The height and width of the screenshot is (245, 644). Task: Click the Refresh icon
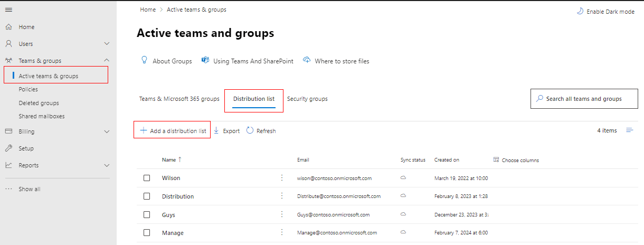[250, 130]
